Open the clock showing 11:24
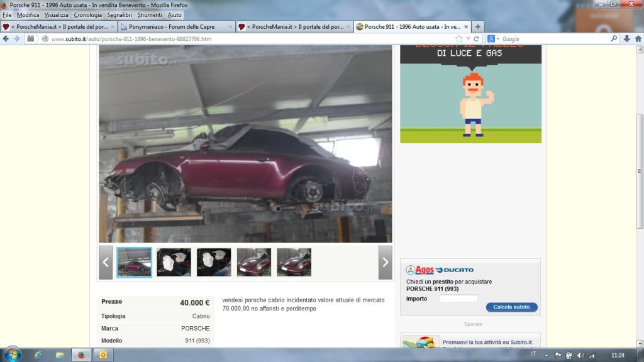This screenshot has width=644, height=362. (x=618, y=356)
